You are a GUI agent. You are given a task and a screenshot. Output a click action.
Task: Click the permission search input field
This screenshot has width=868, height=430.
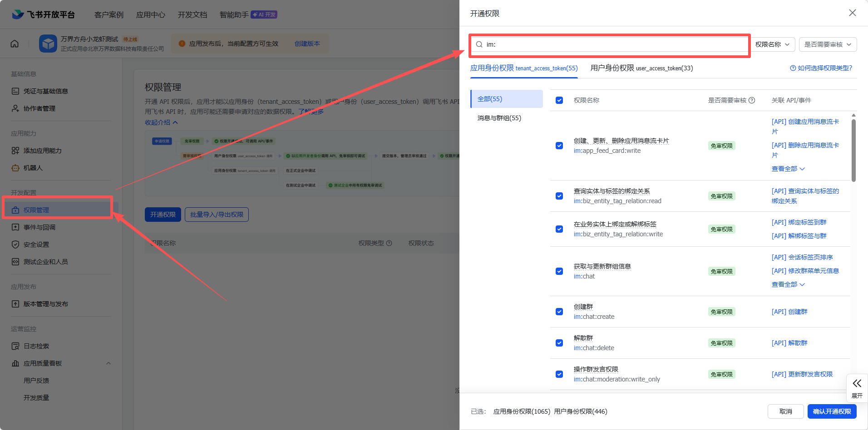[x=613, y=44]
